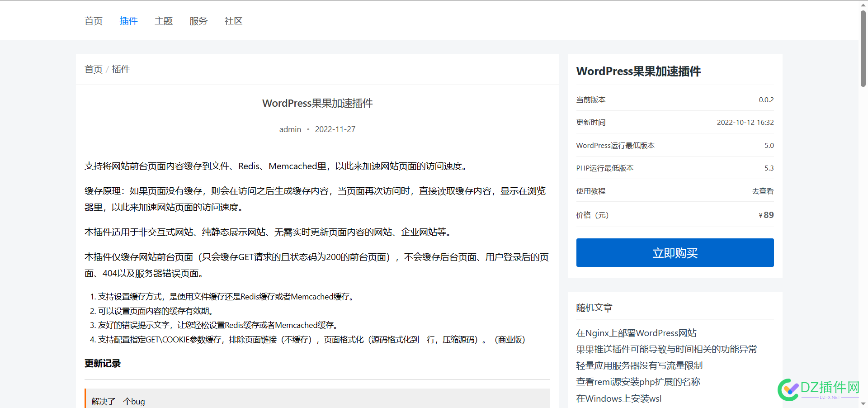
Task: Click the 使用教程 label
Action: [591, 191]
